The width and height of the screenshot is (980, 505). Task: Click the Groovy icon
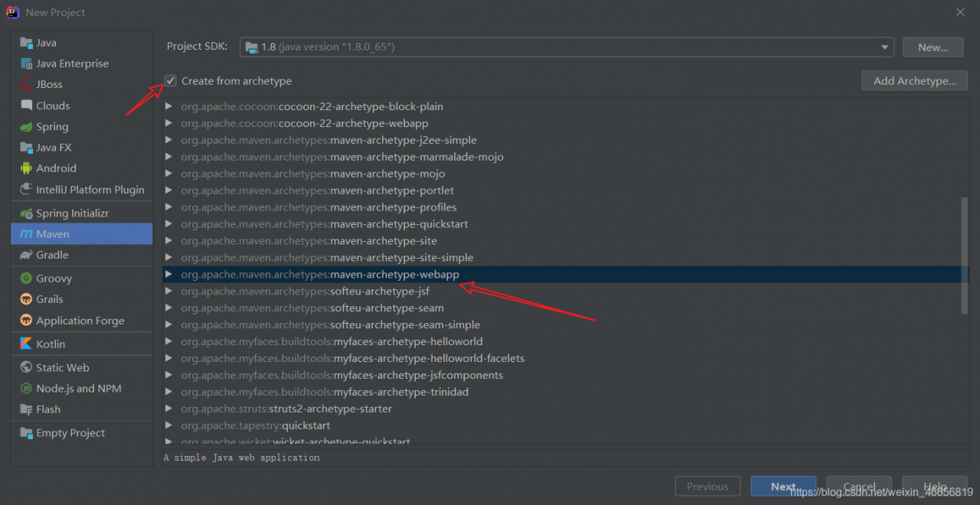click(26, 279)
